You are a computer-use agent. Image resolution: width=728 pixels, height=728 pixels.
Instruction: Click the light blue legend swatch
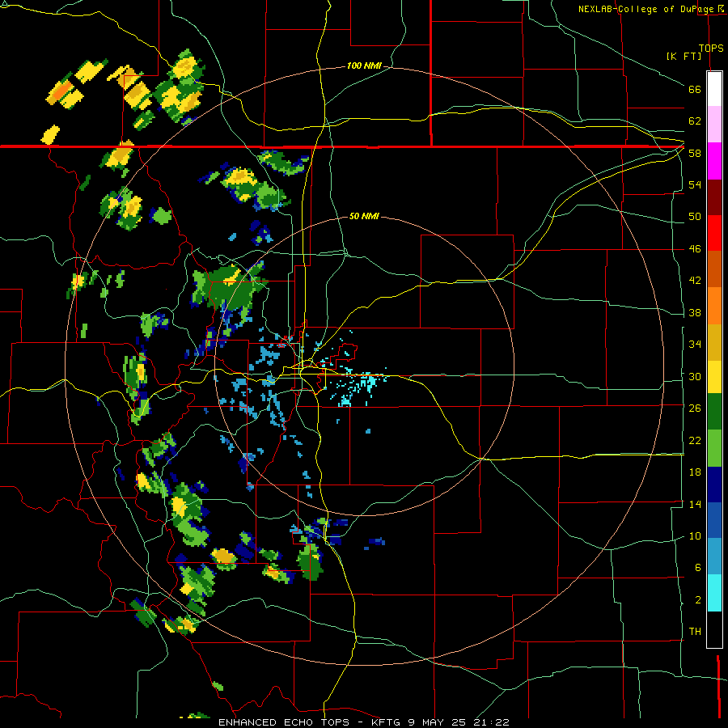pos(714,557)
